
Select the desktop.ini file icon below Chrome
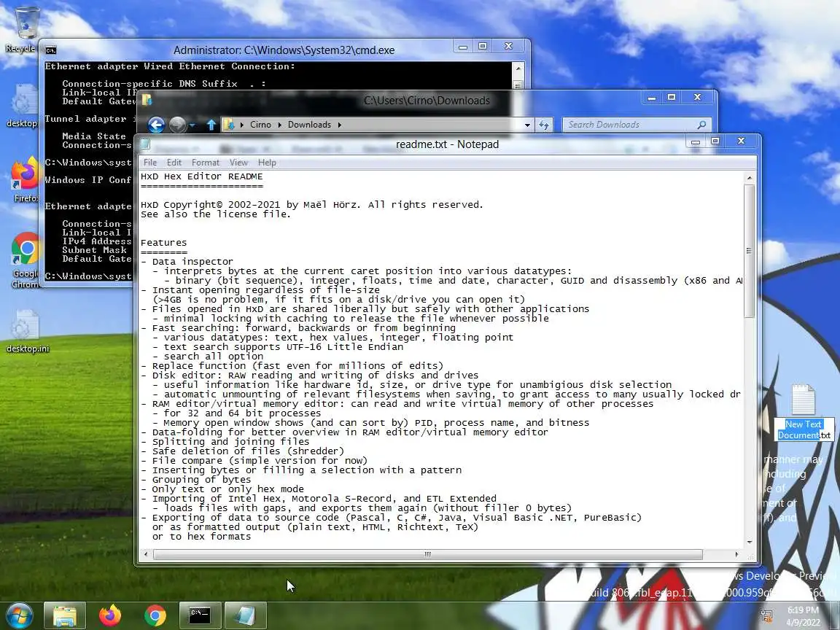click(x=27, y=331)
